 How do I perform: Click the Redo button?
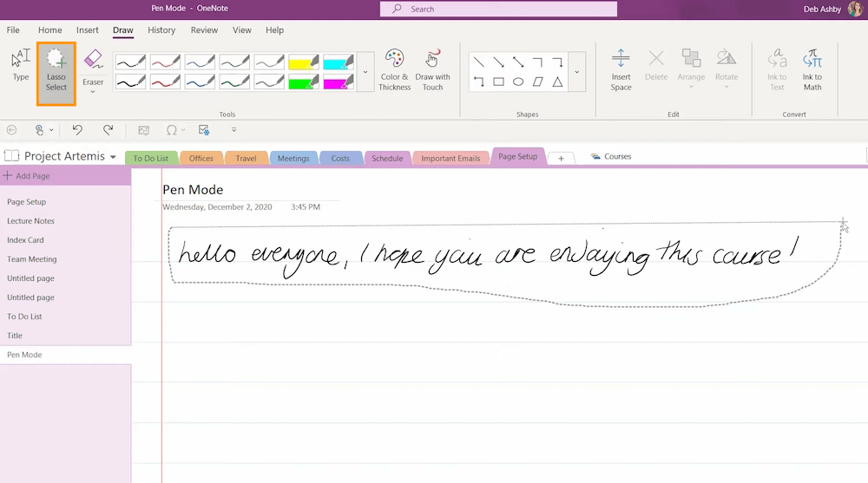(x=108, y=130)
